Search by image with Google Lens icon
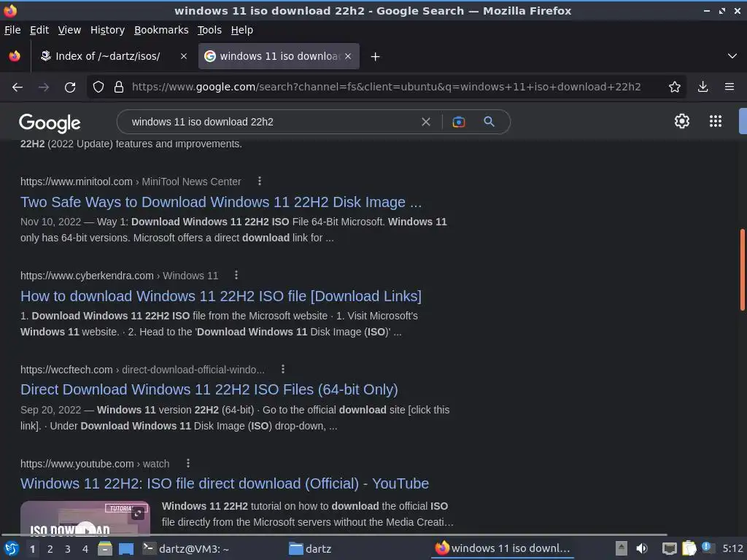747x560 pixels. pos(459,122)
